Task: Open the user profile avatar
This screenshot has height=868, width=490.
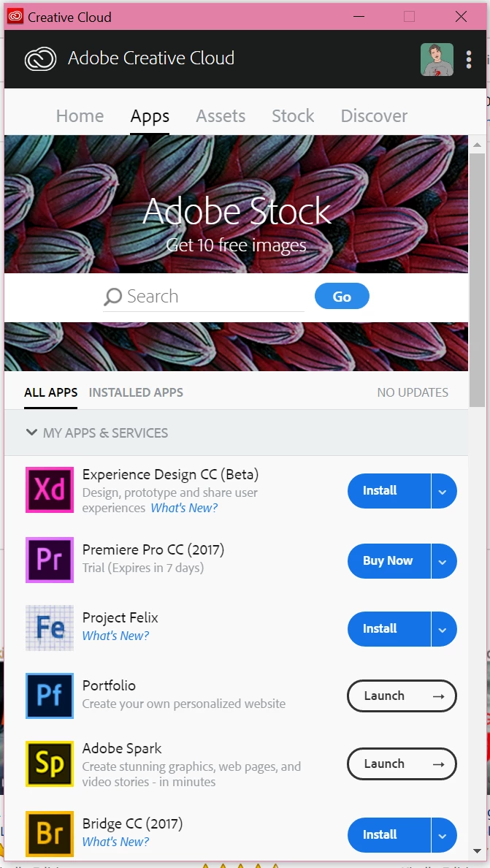Action: pyautogui.click(x=437, y=59)
